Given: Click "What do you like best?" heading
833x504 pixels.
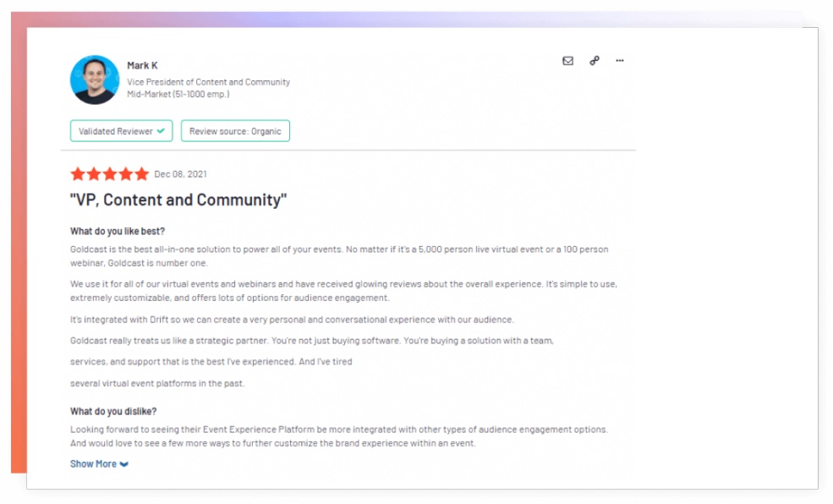Looking at the screenshot, I should [118, 231].
